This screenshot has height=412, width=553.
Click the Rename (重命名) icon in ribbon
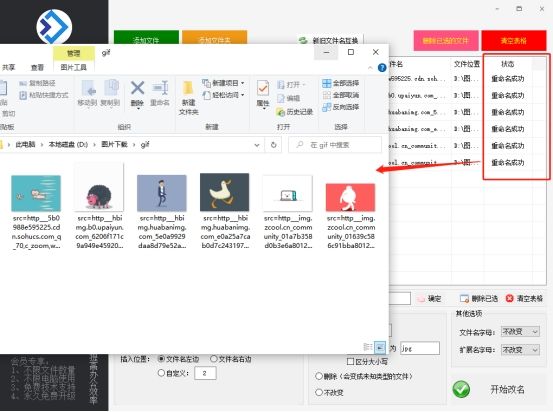point(160,88)
